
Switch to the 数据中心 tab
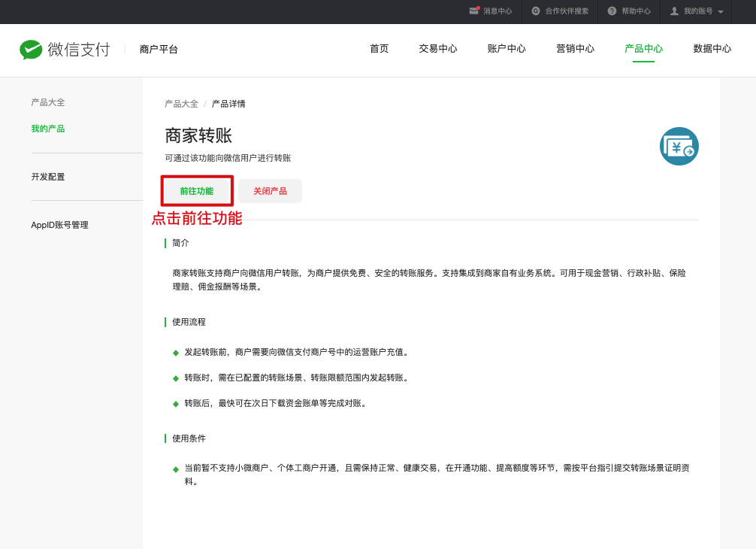click(712, 49)
